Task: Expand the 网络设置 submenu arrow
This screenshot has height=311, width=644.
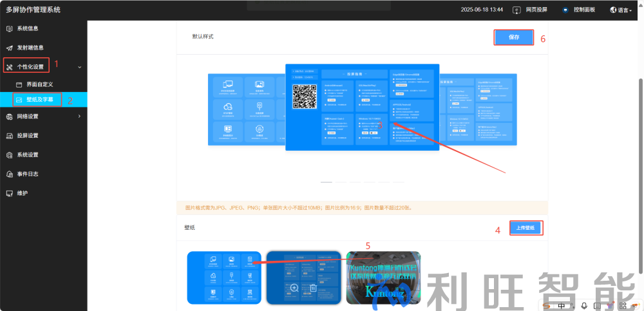Action: pyautogui.click(x=80, y=117)
